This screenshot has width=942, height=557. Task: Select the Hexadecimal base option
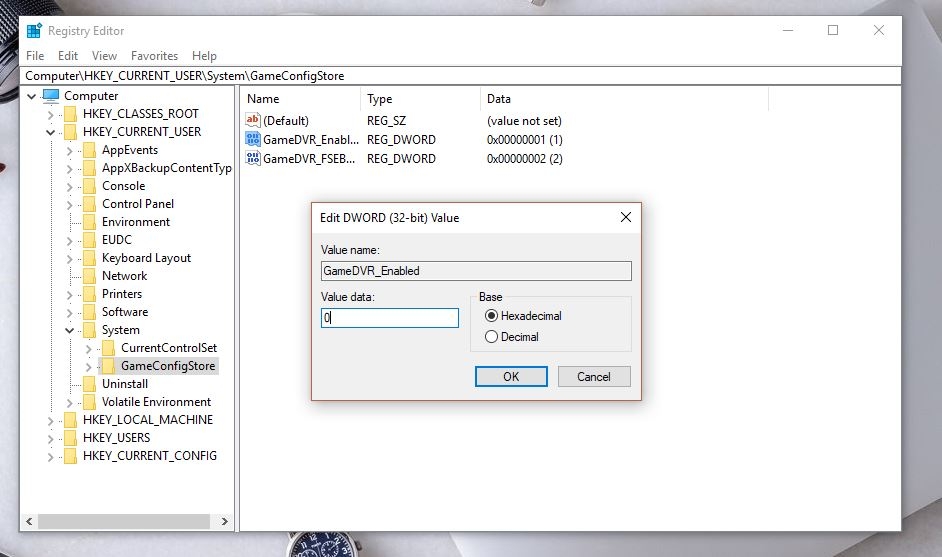point(491,315)
